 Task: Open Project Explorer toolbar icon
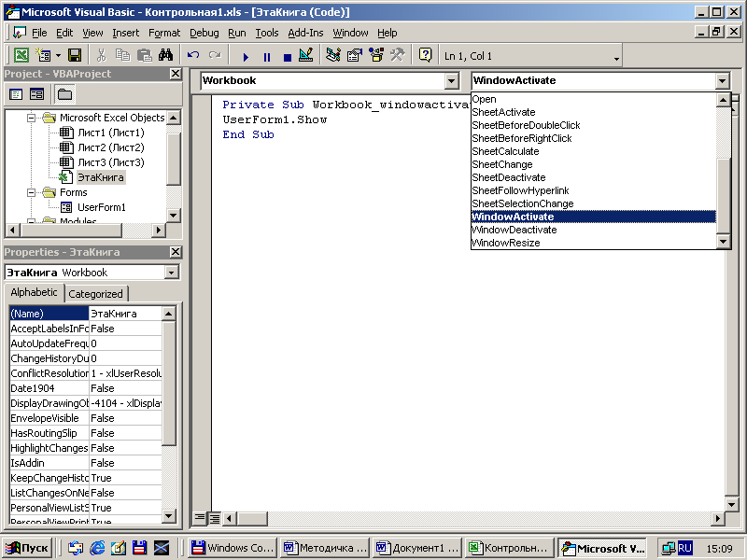[x=333, y=55]
